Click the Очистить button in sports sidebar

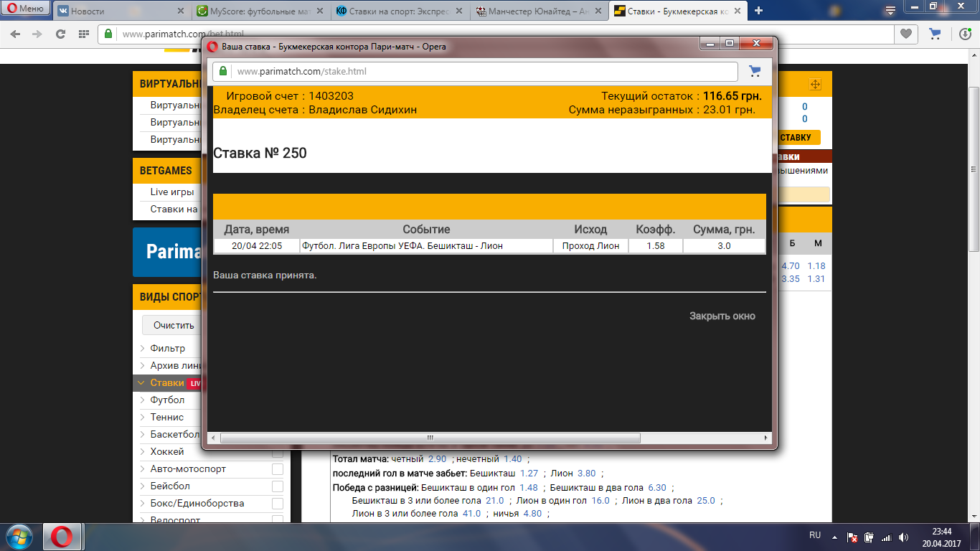[174, 325]
